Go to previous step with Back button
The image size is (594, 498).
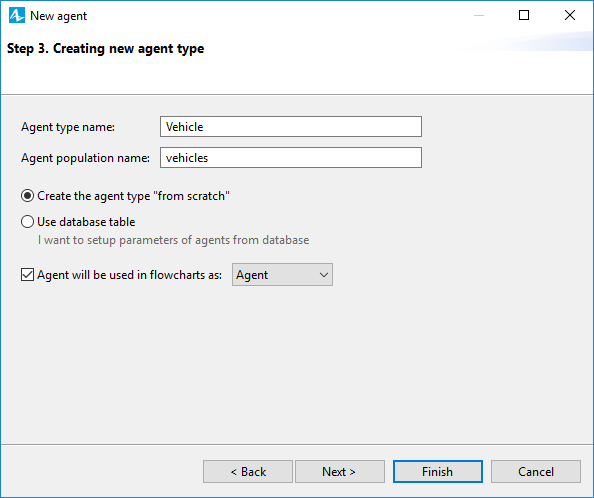(248, 471)
